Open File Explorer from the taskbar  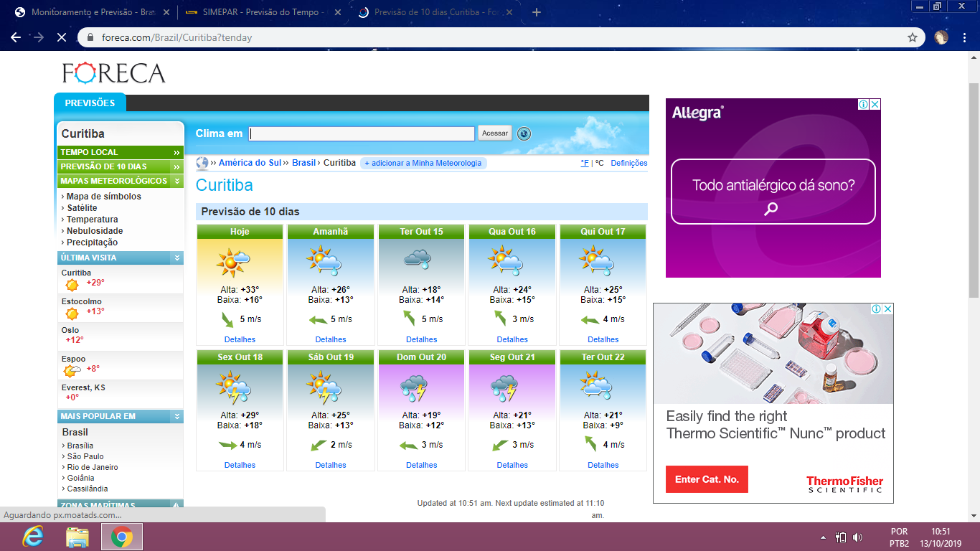[77, 537]
